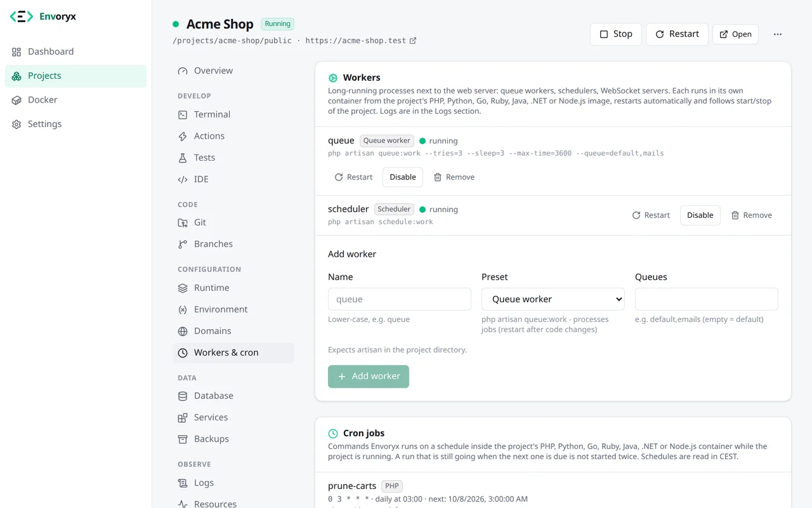This screenshot has height=508, width=812.
Task: Click the Queue worker tag on queue
Action: pyautogui.click(x=387, y=141)
